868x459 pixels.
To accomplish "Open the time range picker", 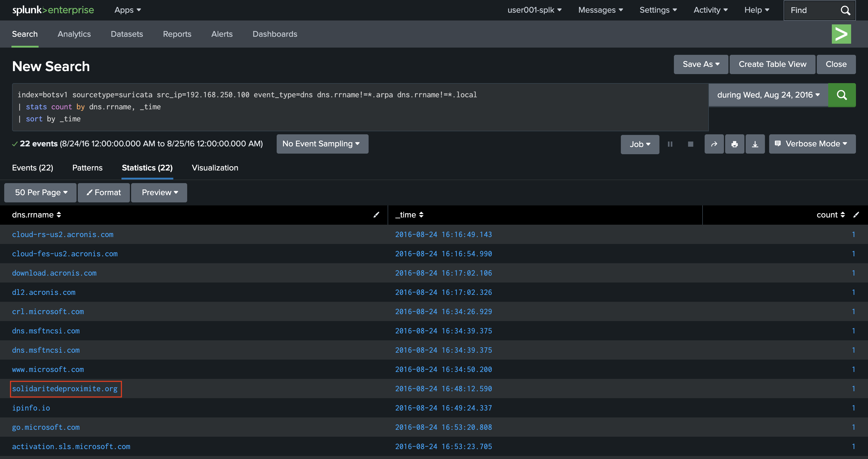I will click(768, 95).
